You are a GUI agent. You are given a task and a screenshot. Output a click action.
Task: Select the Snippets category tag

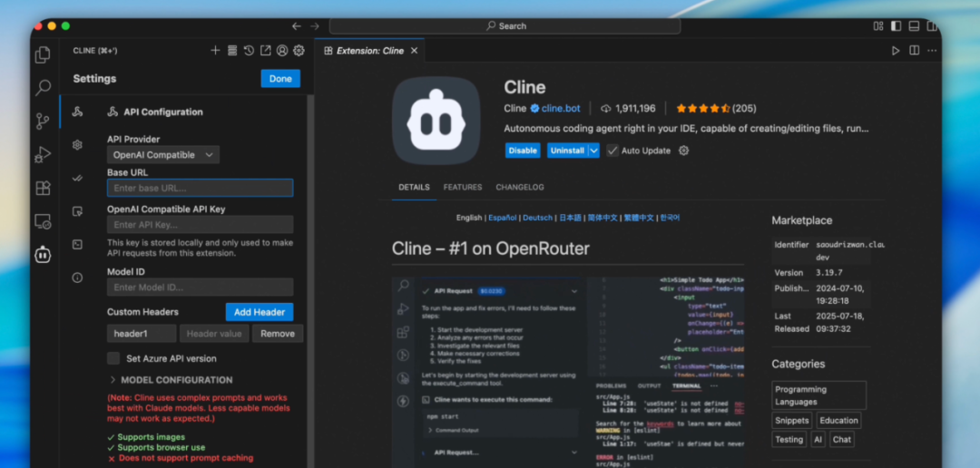[792, 421]
